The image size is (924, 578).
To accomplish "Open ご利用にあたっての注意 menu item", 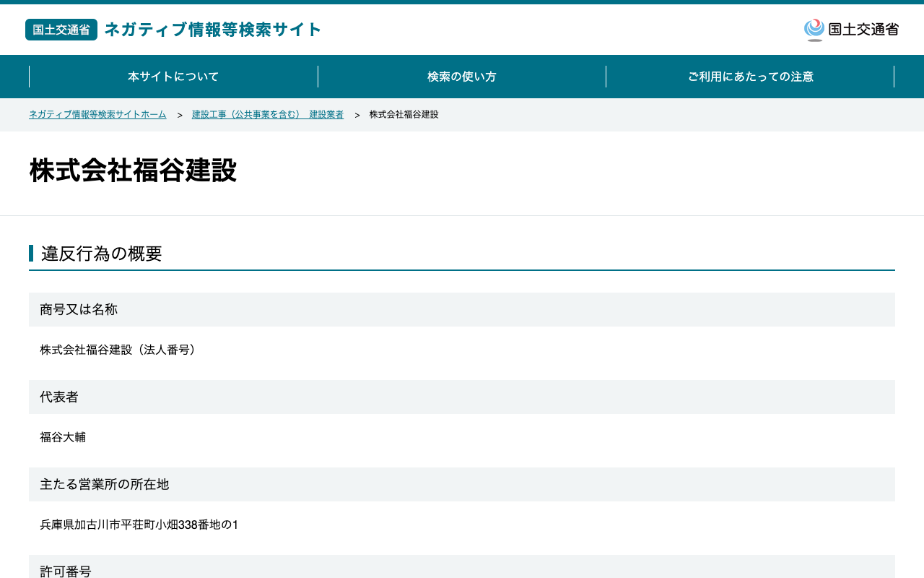I will pyautogui.click(x=751, y=77).
